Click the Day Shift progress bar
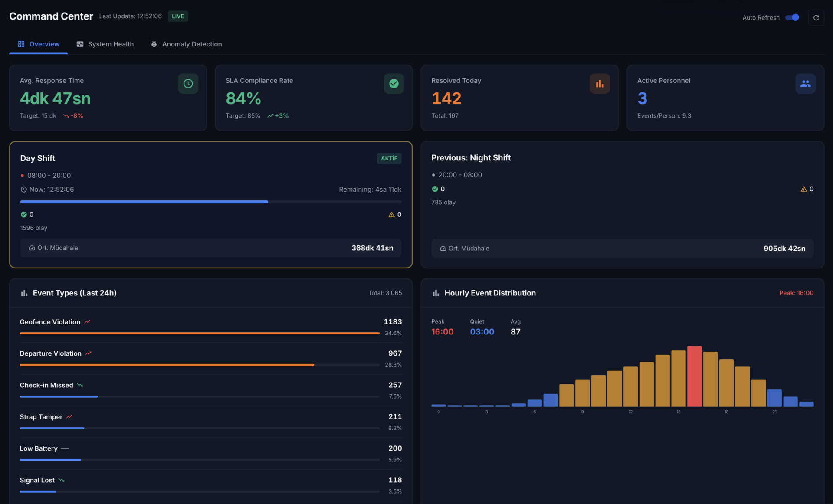 point(211,202)
